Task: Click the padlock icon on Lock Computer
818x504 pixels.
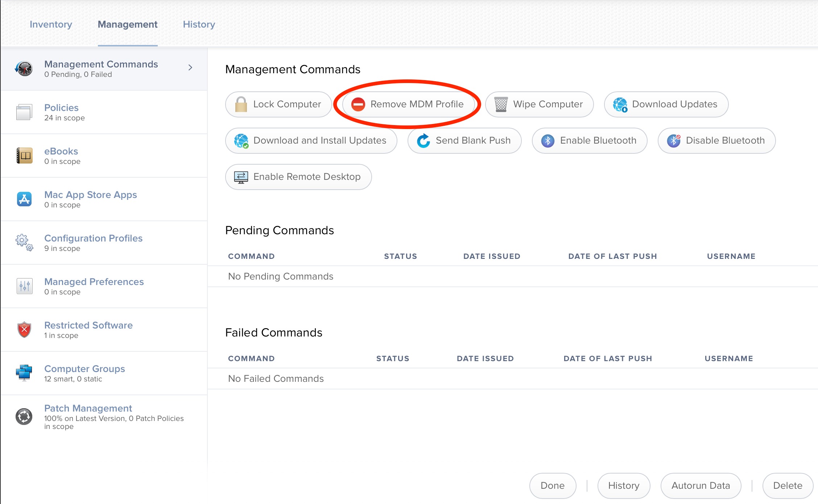Action: pos(241,104)
